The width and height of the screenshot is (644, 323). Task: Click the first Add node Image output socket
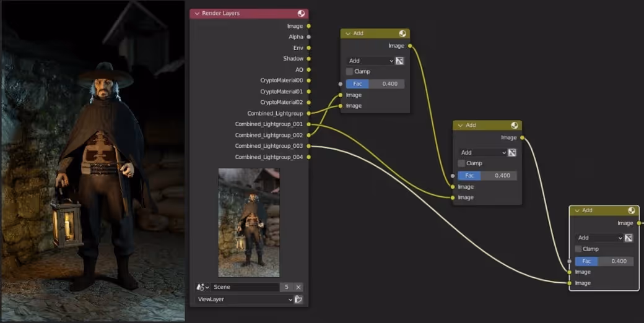point(410,46)
